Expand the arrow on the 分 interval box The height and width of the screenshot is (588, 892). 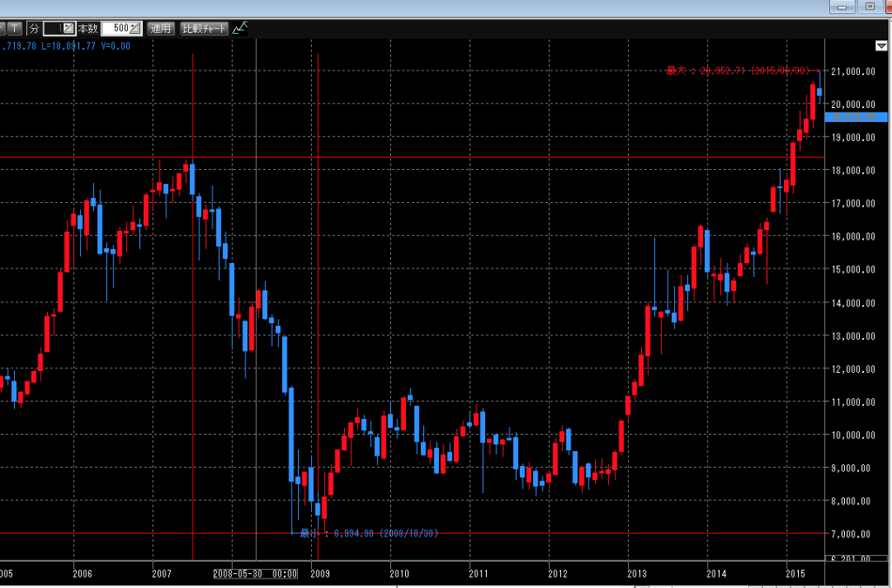(x=69, y=29)
